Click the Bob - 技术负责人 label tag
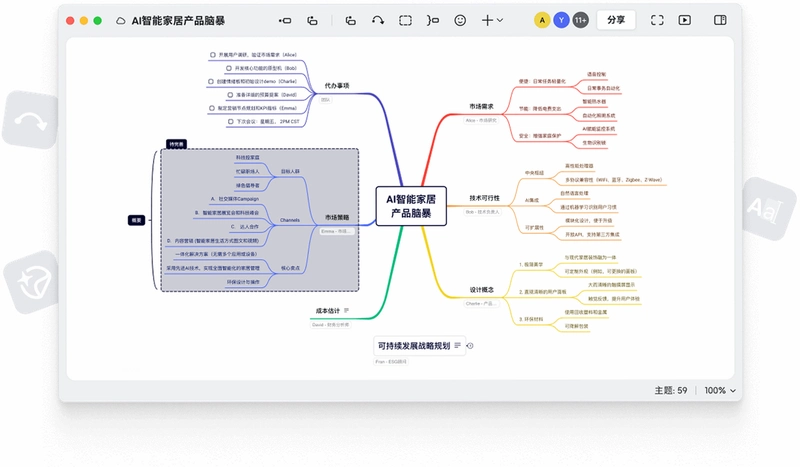 click(x=482, y=212)
